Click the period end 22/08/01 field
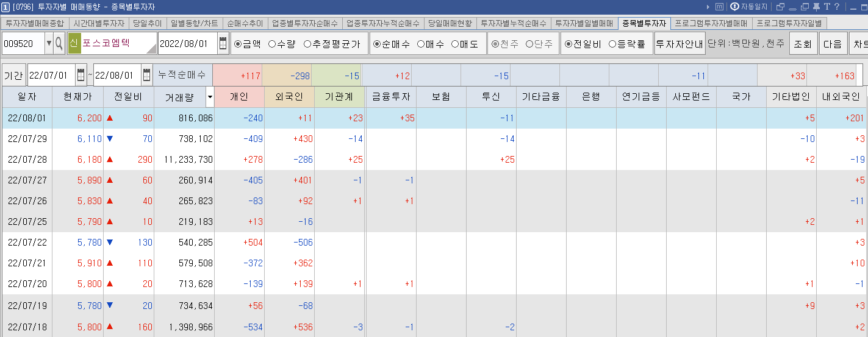868x337 pixels. [117, 76]
